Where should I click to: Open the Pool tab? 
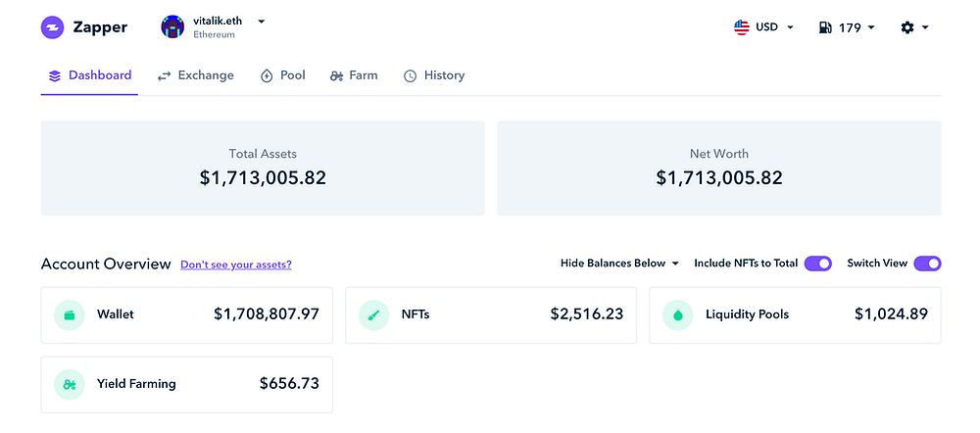[x=282, y=75]
